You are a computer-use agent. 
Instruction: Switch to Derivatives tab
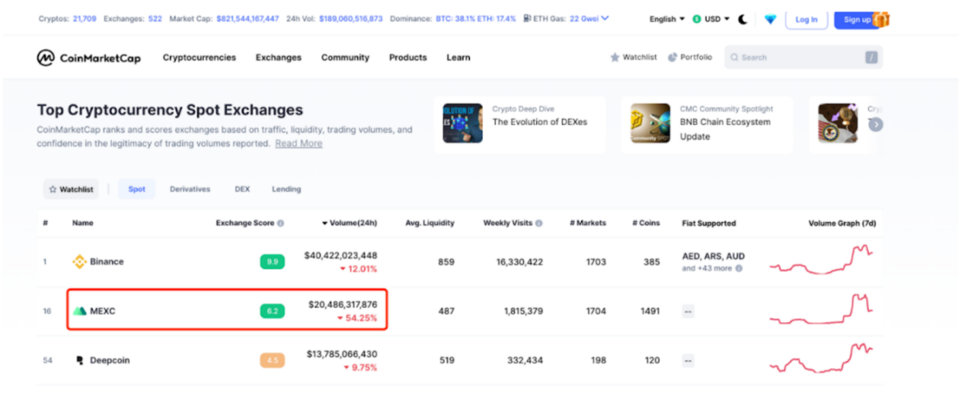[x=190, y=189]
